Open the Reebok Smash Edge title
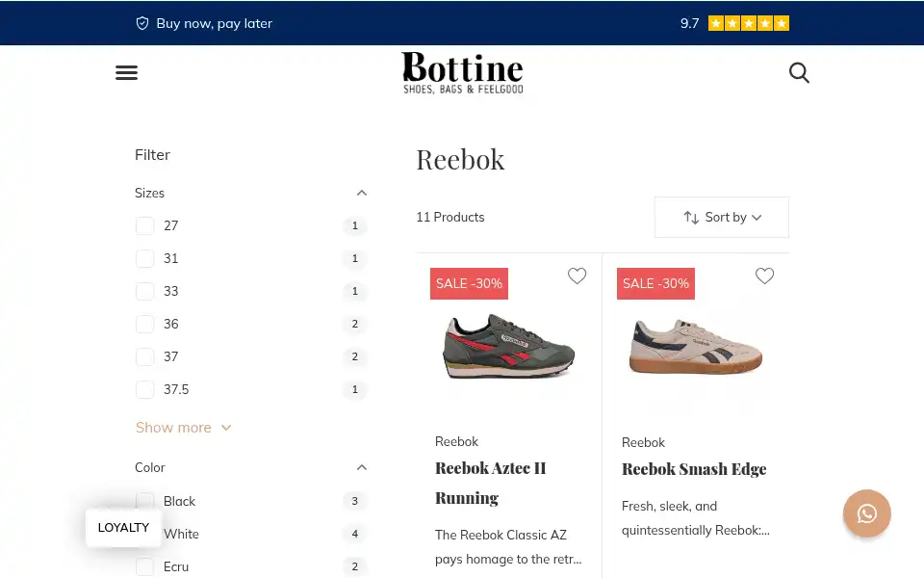Screen dimensions: 924x578 click(x=694, y=469)
